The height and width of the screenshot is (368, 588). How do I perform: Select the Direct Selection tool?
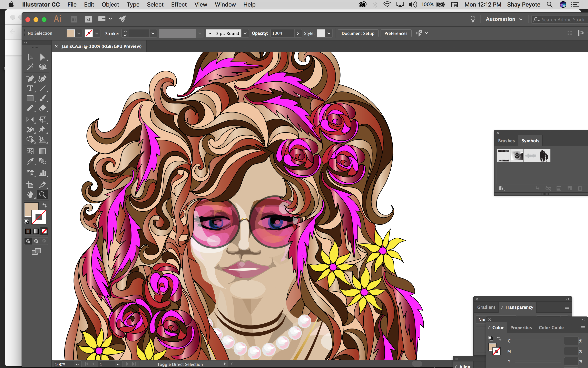click(x=42, y=57)
